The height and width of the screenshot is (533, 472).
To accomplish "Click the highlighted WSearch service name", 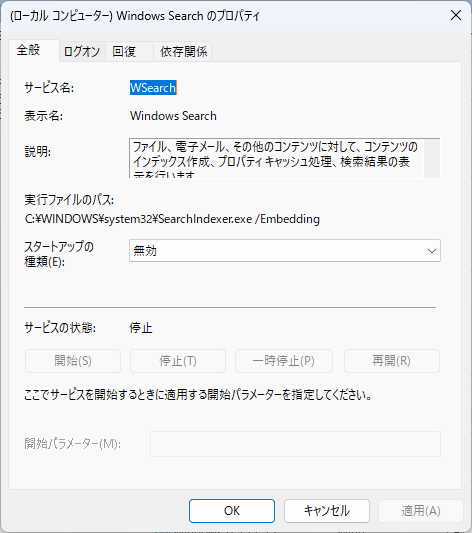I will coord(153,88).
